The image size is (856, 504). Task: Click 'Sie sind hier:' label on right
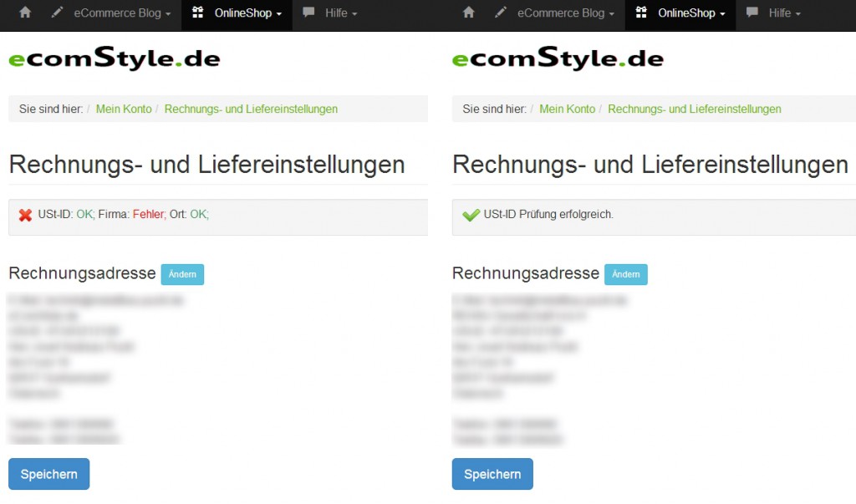[x=494, y=109]
